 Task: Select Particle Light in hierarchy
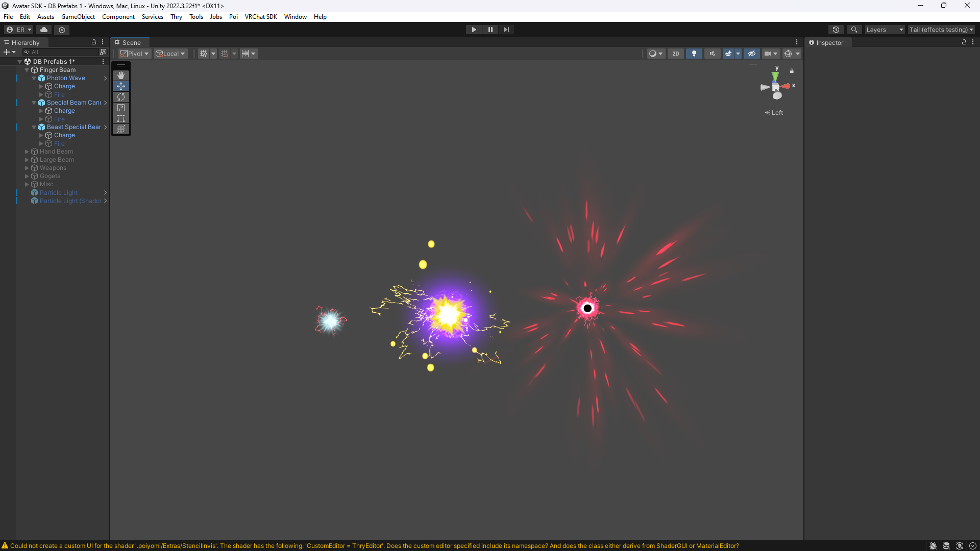pos(59,193)
